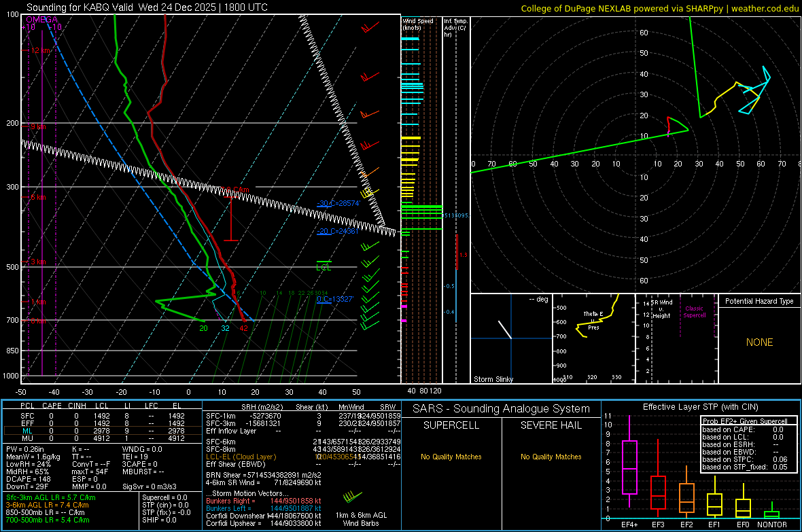Click the Supercell = 0.0 composite value
This screenshot has width=802, height=532.
[x=164, y=497]
